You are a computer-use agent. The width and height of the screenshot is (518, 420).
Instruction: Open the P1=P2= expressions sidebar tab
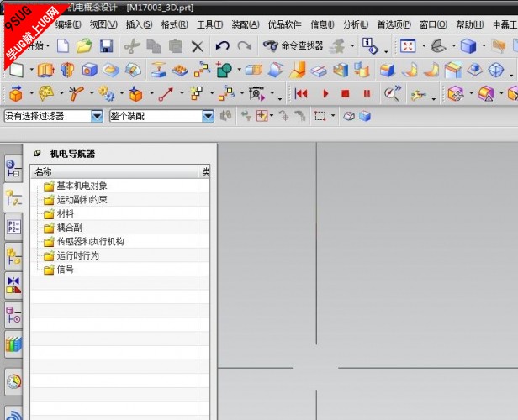click(x=13, y=227)
